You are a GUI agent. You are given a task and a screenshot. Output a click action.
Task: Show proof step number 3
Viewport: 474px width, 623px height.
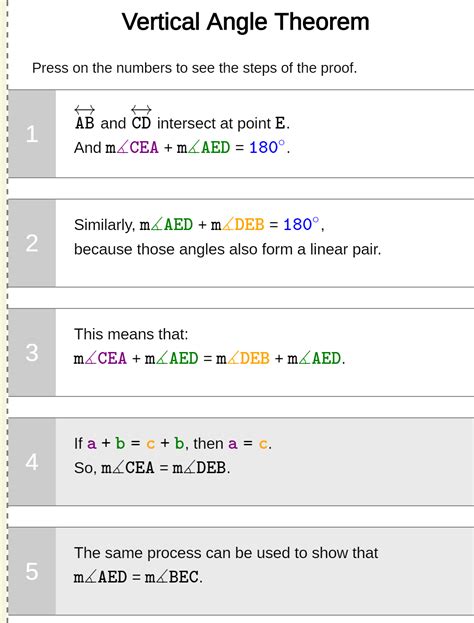tap(32, 352)
